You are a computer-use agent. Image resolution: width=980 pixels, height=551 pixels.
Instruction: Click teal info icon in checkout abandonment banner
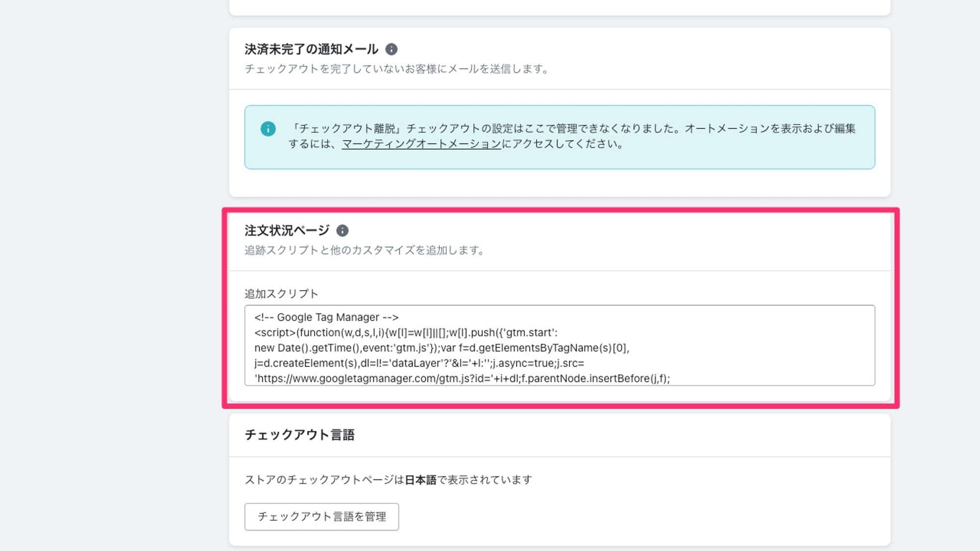(268, 129)
